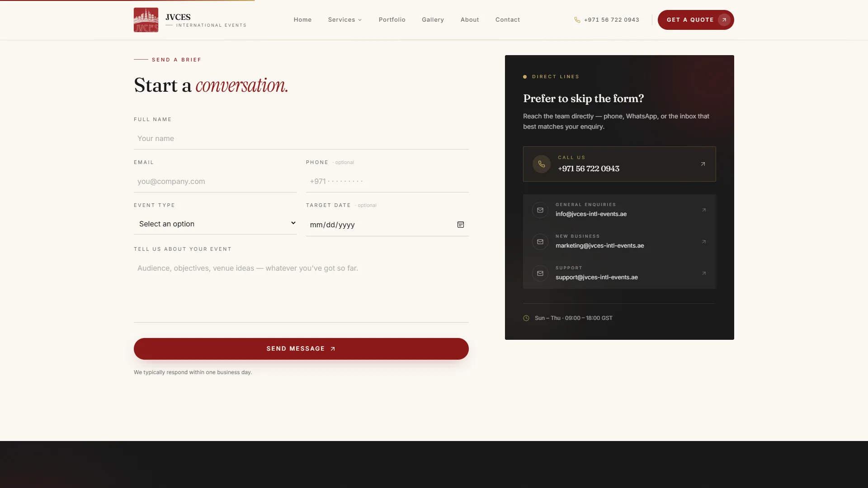Click the envelope icon beside Support
Screen dimensions: 868x488
[x=540, y=273]
